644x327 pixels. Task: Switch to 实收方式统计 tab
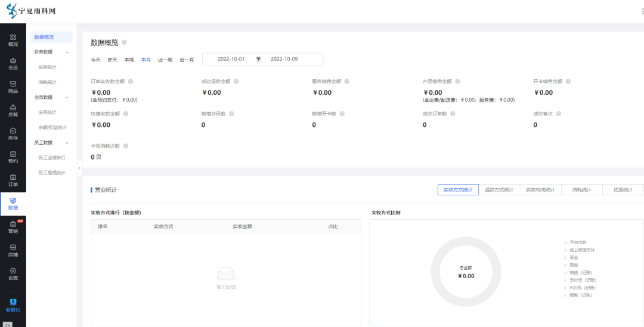coord(458,190)
